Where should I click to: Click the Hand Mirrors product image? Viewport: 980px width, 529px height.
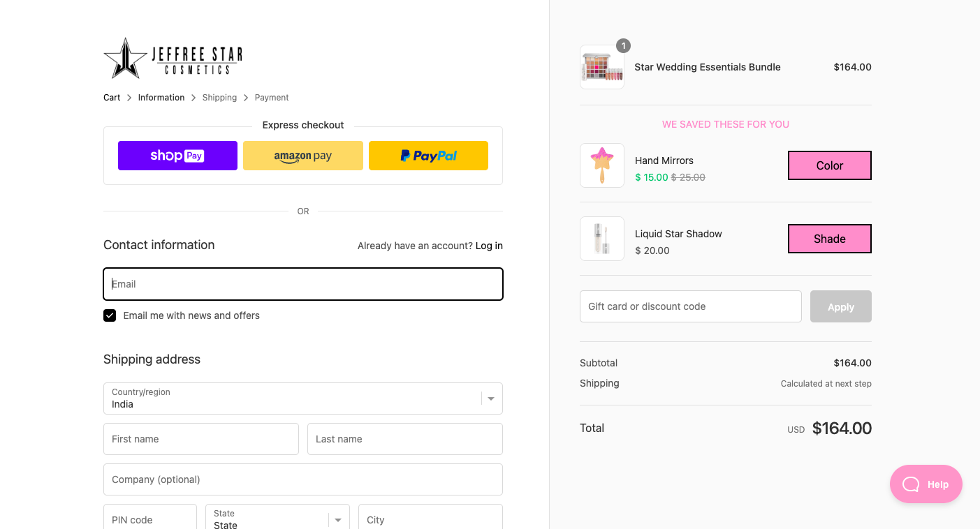pos(601,165)
